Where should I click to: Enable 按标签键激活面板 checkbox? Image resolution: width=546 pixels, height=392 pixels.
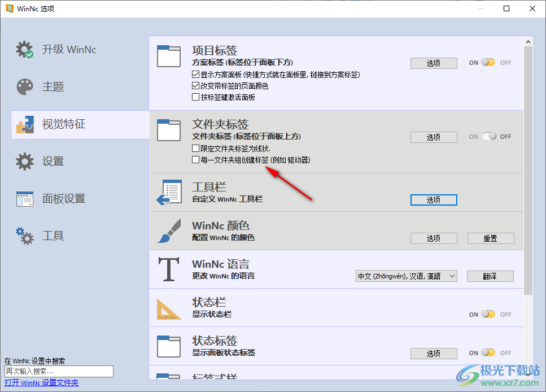point(196,97)
